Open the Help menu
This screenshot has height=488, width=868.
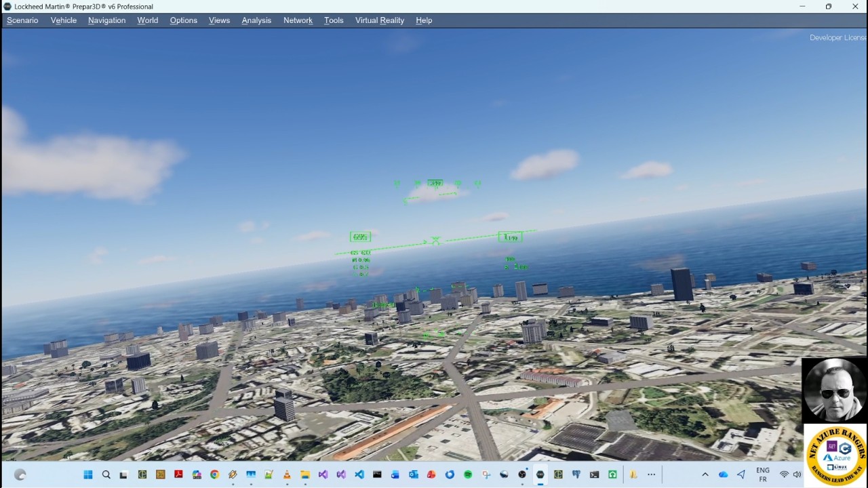point(424,20)
